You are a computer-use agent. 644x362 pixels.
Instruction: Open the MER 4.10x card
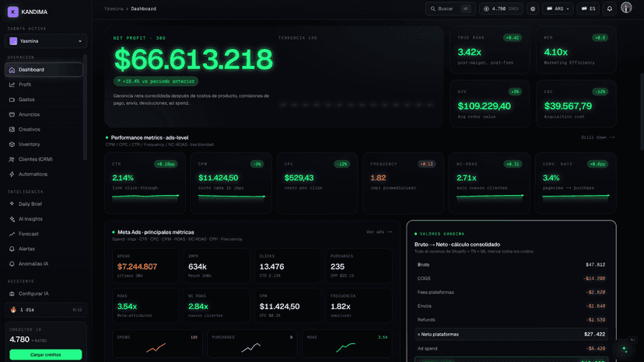click(576, 50)
